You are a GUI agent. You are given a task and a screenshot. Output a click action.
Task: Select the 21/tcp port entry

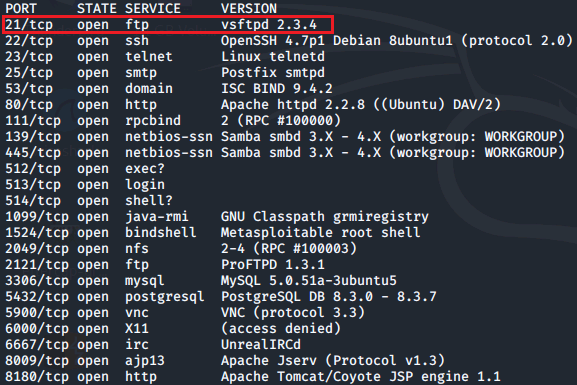29,25
